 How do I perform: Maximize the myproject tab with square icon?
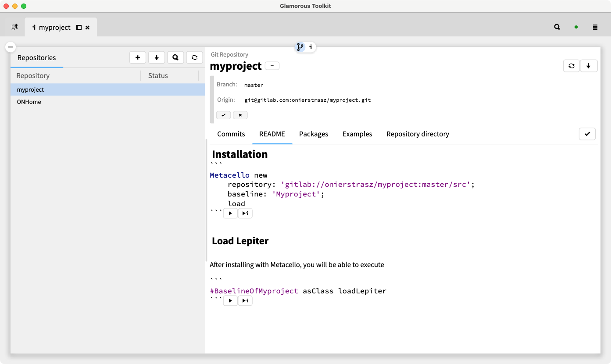click(79, 27)
